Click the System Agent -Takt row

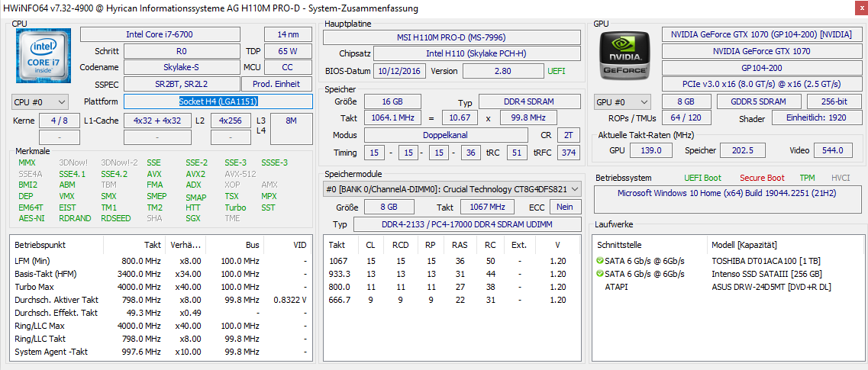162,352
